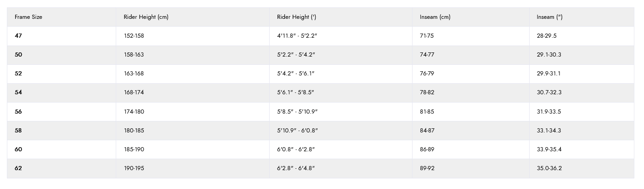
Task: Click frame size 52 cell
Action: [x=18, y=74]
